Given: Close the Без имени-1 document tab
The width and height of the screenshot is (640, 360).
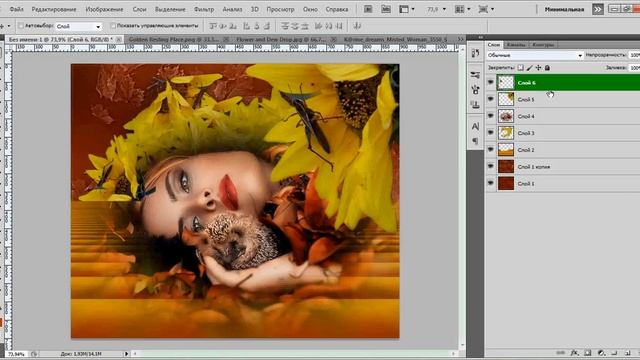Looking at the screenshot, I should 118,39.
